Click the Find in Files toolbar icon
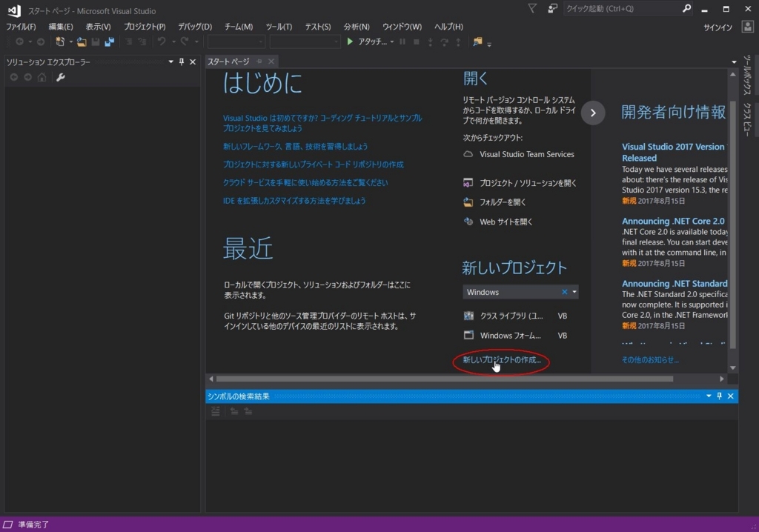The height and width of the screenshot is (532, 759). 477,41
